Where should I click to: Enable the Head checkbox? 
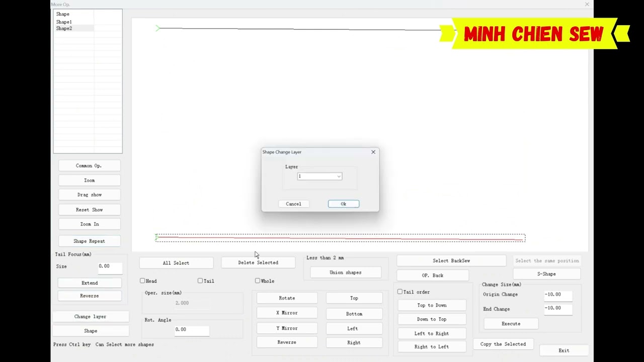(x=142, y=281)
